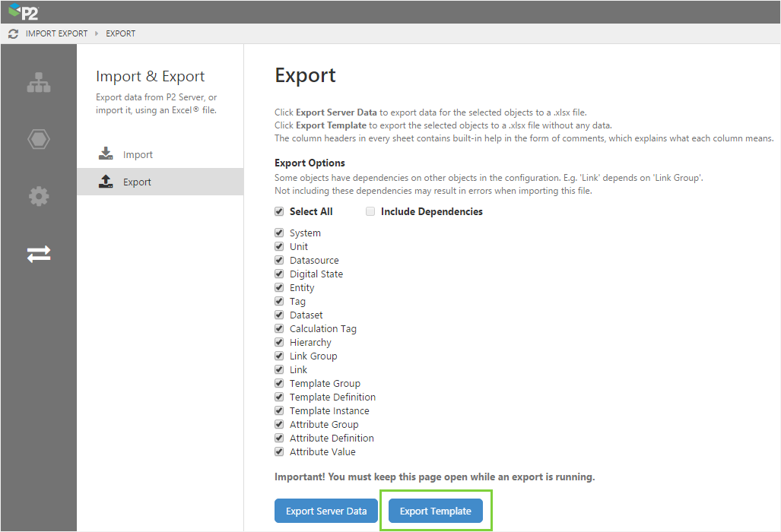Open the Import menu item
Viewport: 781px width, 532px height.
(x=138, y=154)
